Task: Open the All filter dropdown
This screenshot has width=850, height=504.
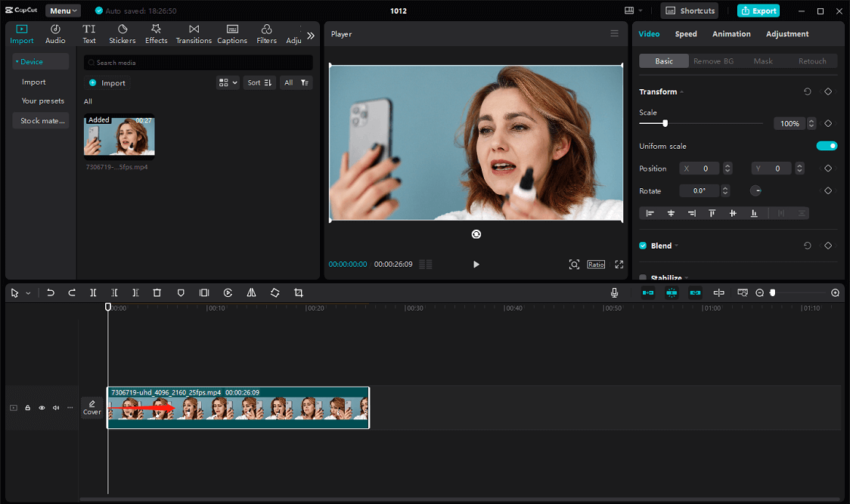Action: [296, 83]
